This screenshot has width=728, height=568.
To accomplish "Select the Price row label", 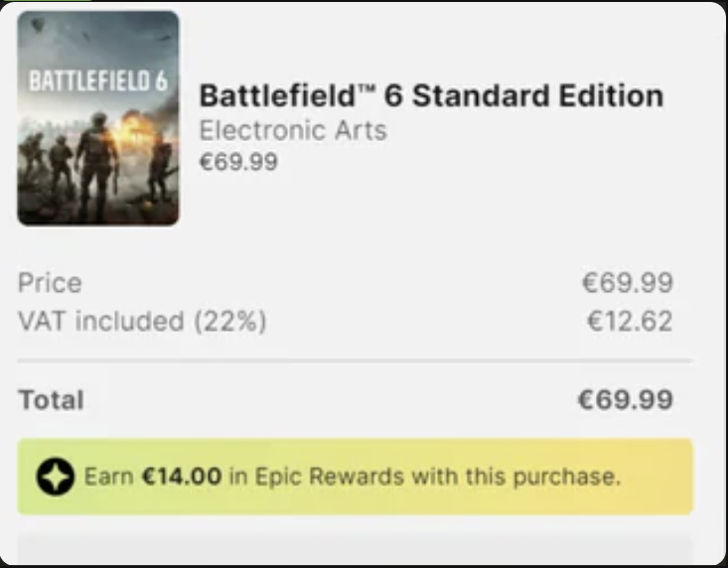I will (50, 283).
